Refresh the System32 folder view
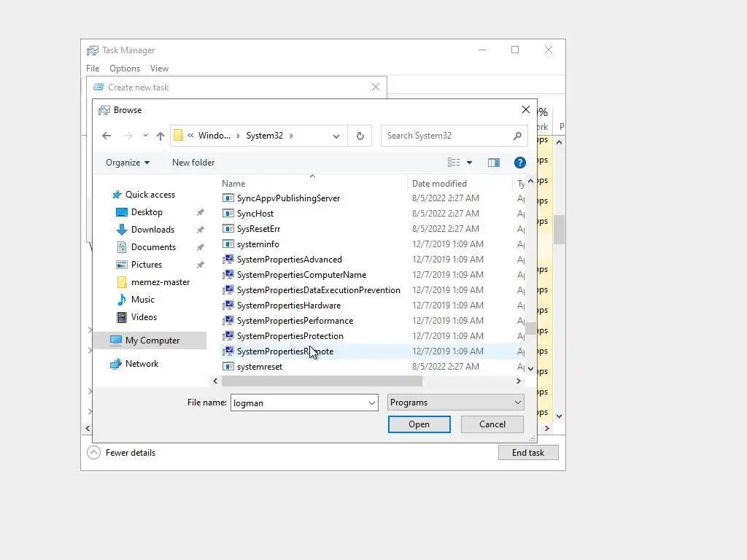The image size is (747, 560). (360, 136)
